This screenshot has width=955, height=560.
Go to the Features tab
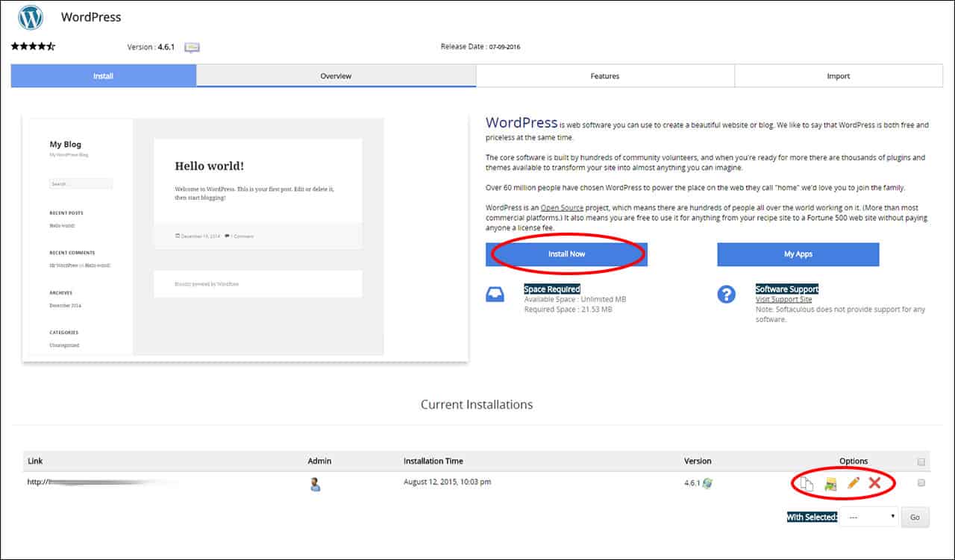tap(605, 76)
